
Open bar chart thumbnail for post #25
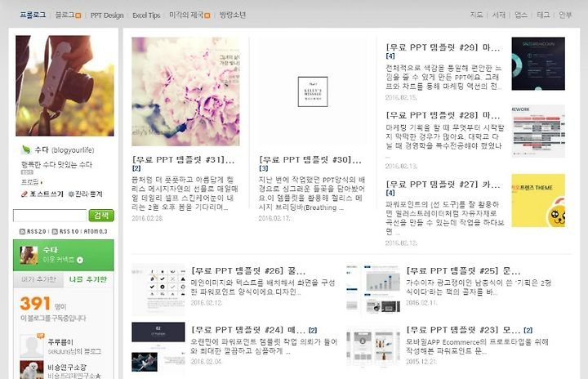pos(373,289)
